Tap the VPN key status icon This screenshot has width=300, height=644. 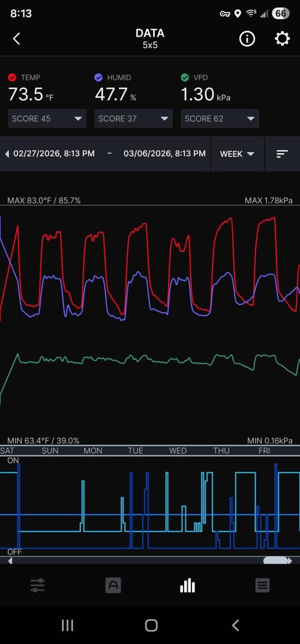tap(225, 14)
